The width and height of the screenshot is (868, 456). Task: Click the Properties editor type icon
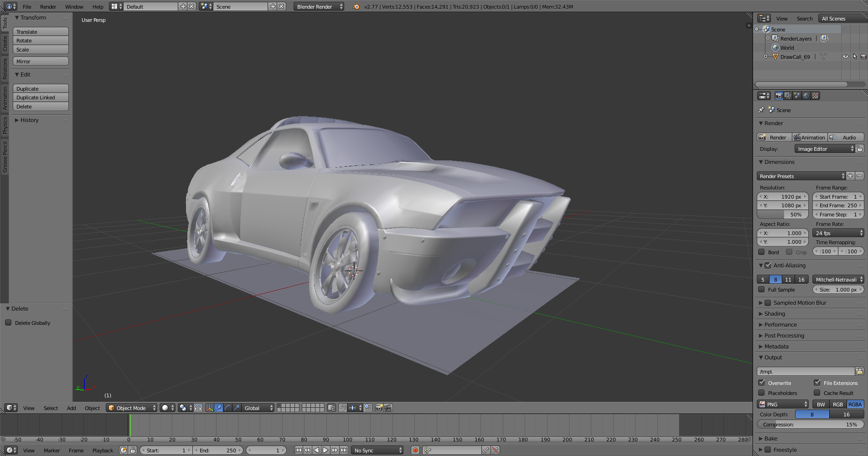click(x=764, y=96)
